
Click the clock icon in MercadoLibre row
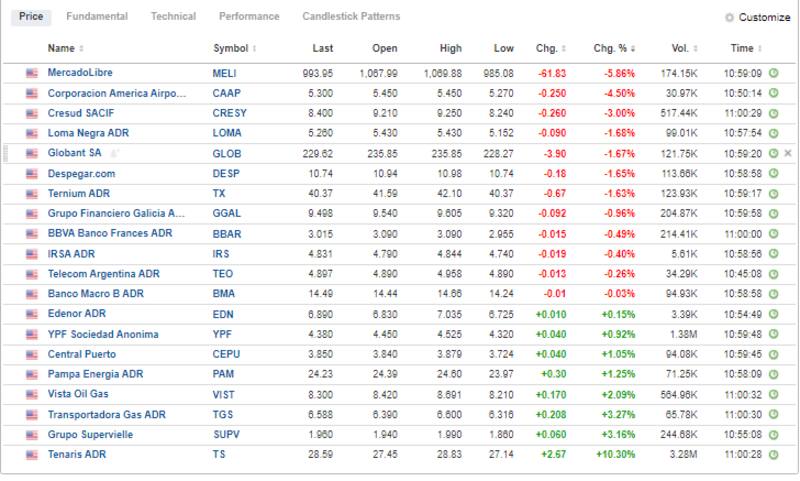coord(774,73)
